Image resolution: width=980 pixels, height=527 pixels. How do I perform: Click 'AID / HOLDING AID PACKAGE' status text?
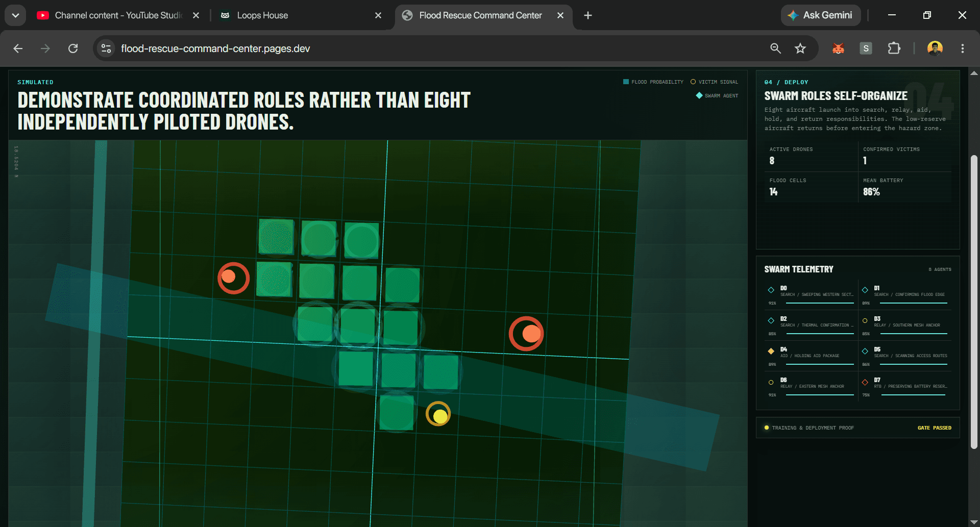[810, 356]
